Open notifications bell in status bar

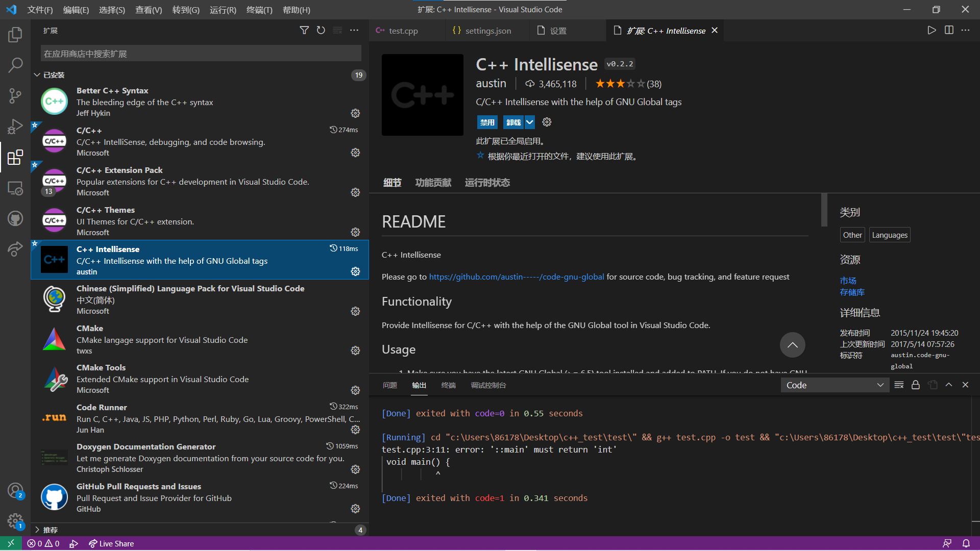pos(966,543)
